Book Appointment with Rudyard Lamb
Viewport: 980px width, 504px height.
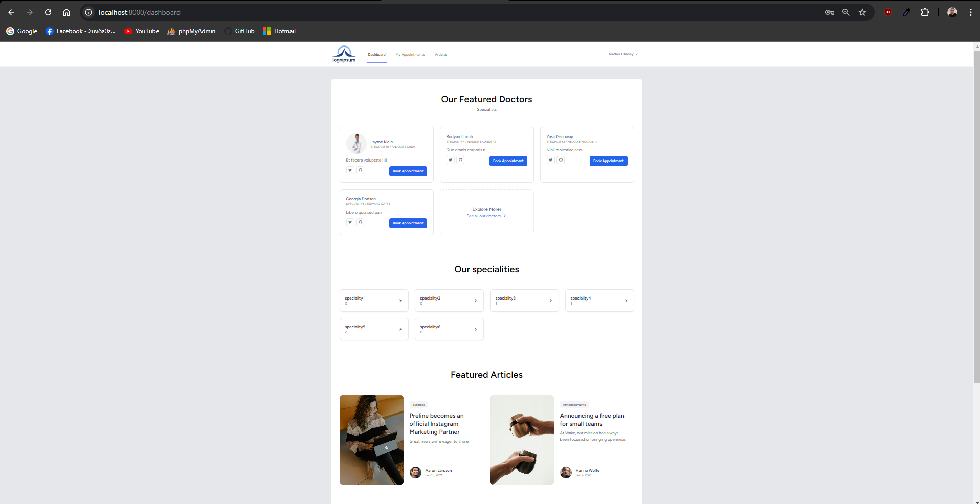tap(508, 161)
